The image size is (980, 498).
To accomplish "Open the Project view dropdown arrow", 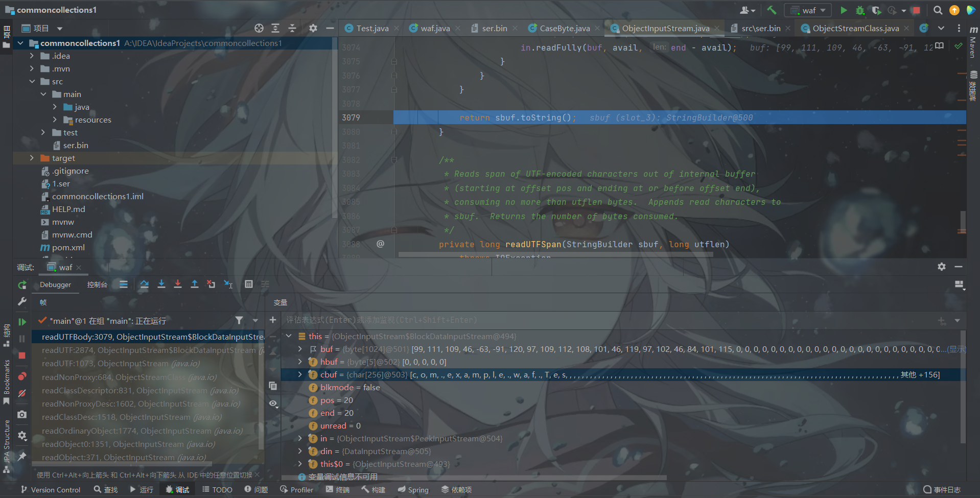I will [60, 29].
